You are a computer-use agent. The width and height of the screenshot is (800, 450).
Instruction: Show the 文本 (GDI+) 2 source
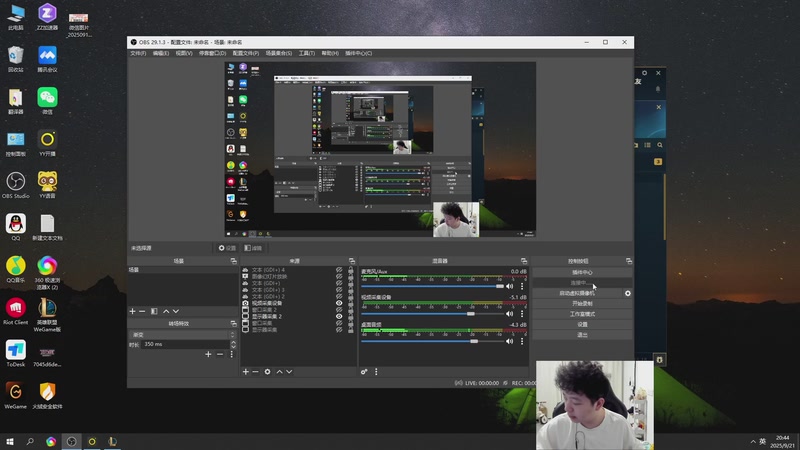coord(339,296)
